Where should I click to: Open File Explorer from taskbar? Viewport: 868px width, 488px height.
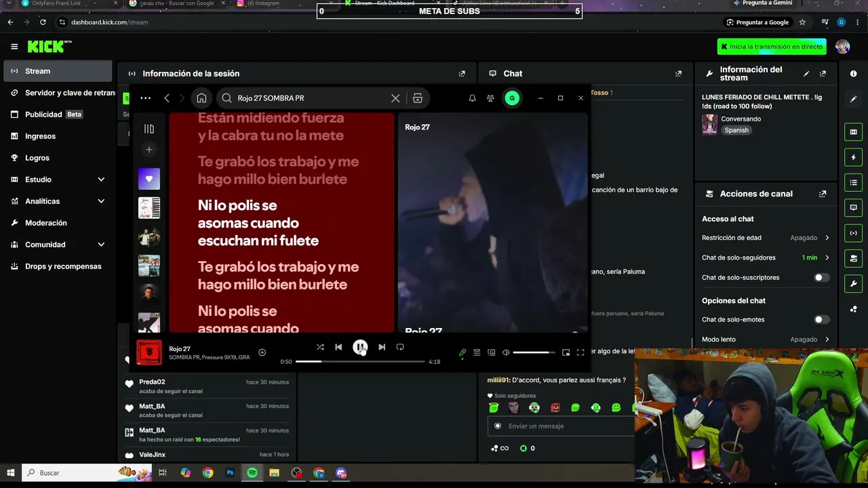274,473
